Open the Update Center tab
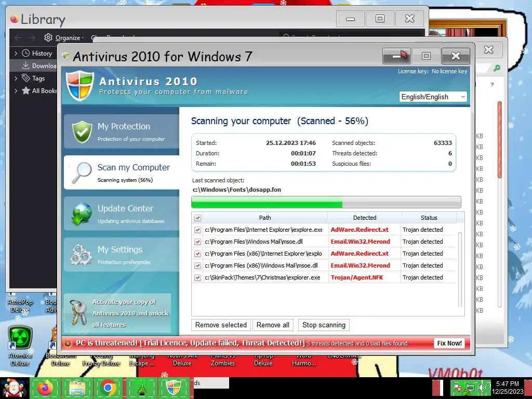 [x=122, y=214]
